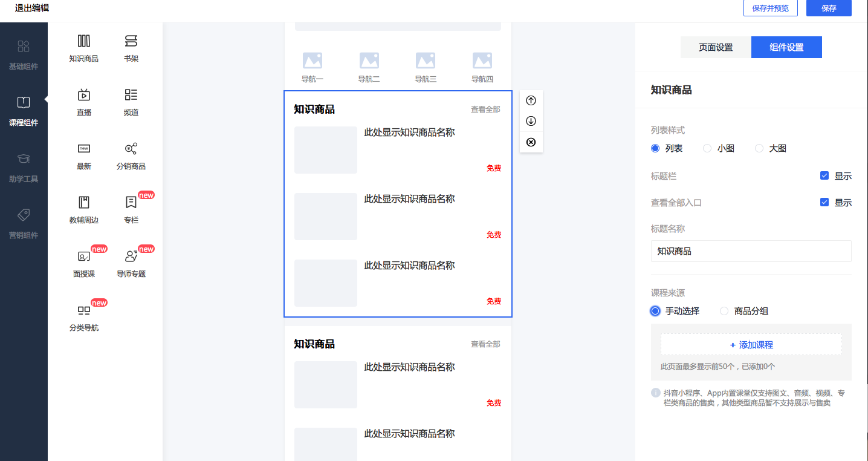The width and height of the screenshot is (868, 461).
Task: Switch to the 页面设置 tab
Action: tap(716, 47)
